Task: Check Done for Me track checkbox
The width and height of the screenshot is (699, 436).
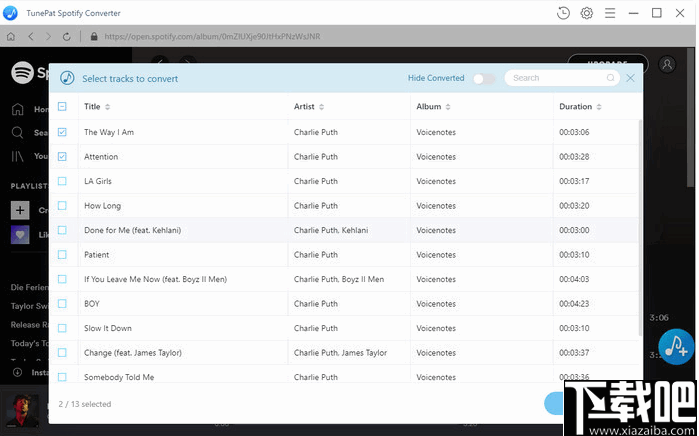Action: tap(62, 230)
